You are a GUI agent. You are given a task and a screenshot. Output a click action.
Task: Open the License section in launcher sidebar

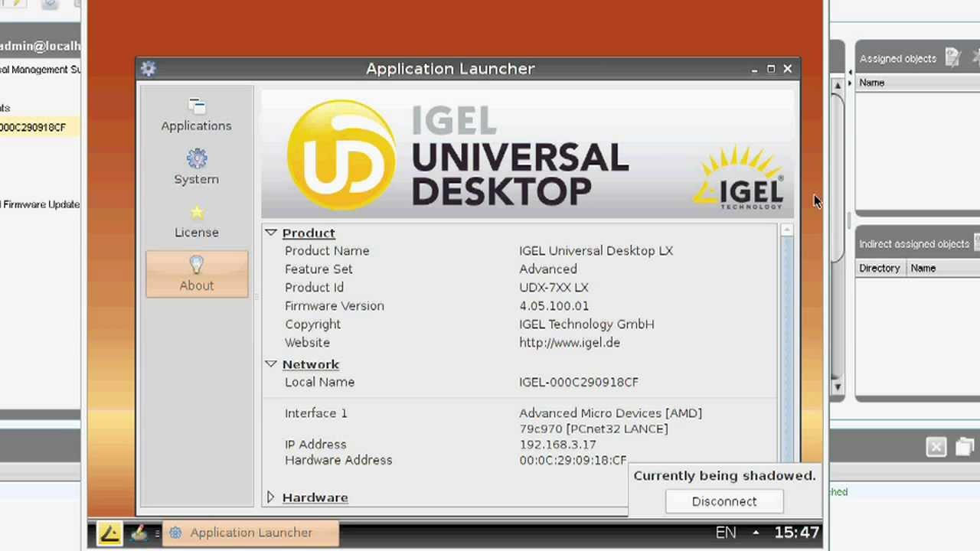196,221
